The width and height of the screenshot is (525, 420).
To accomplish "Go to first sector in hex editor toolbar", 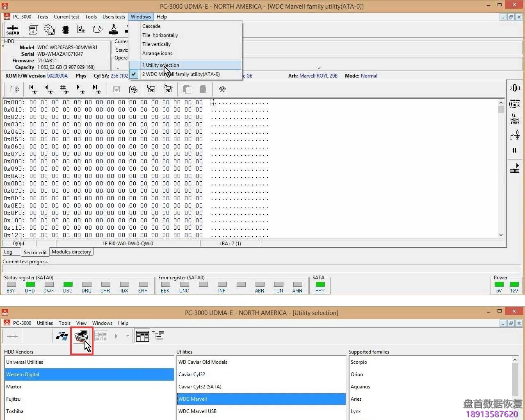I will coord(33,89).
